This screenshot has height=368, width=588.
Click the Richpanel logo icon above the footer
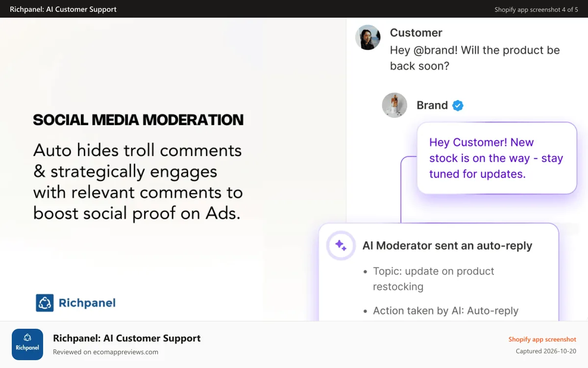click(45, 303)
